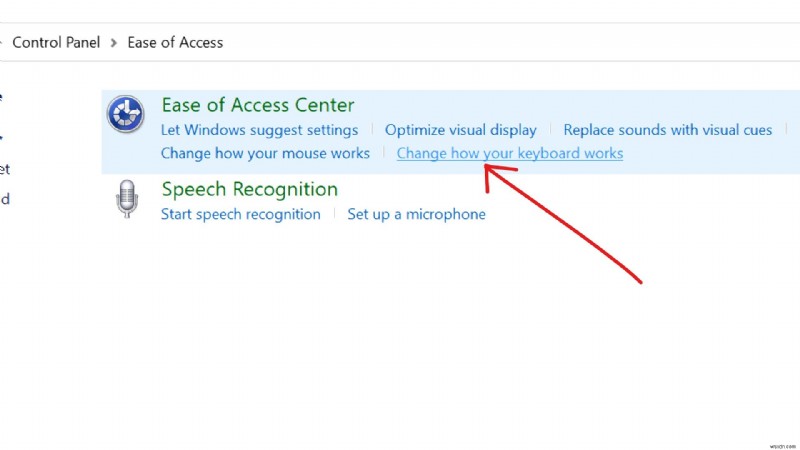Click the Ease of Access Center icon
Screen dimensions: 800x450
(126, 115)
